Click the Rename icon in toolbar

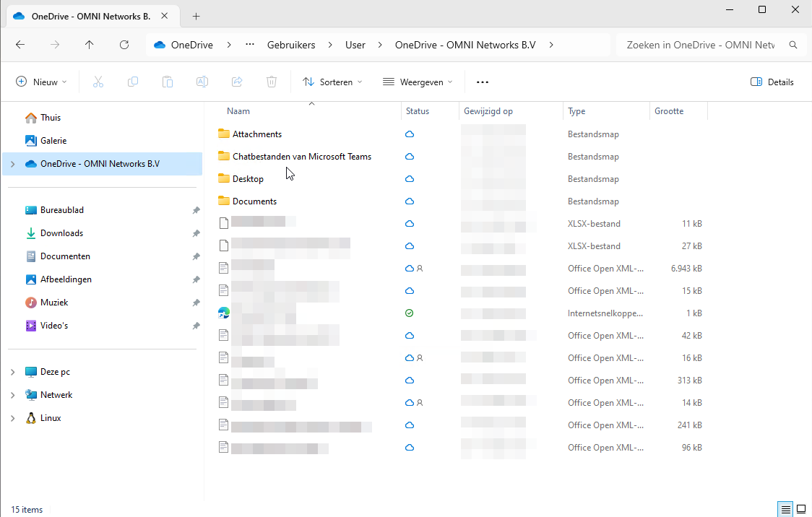(202, 82)
